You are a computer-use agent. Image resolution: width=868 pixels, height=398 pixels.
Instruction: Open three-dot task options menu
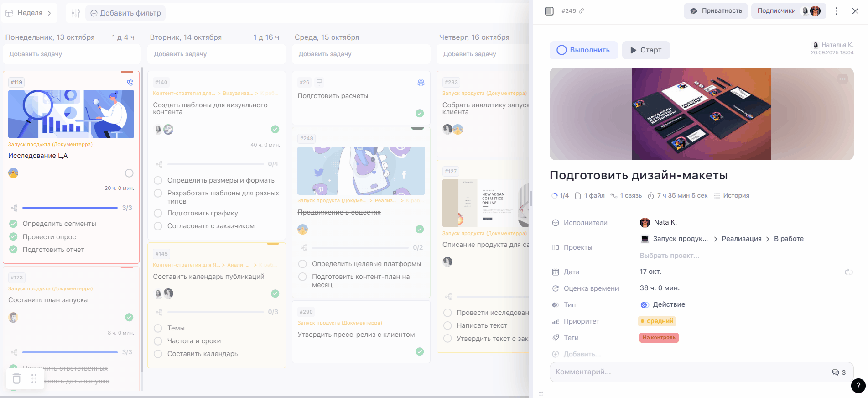click(836, 11)
